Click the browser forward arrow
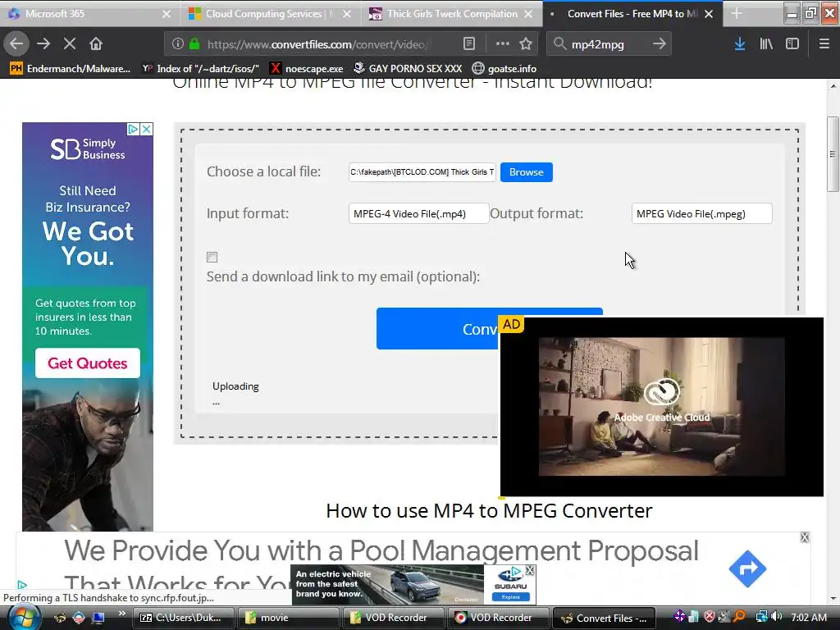840x630 pixels. (43, 44)
